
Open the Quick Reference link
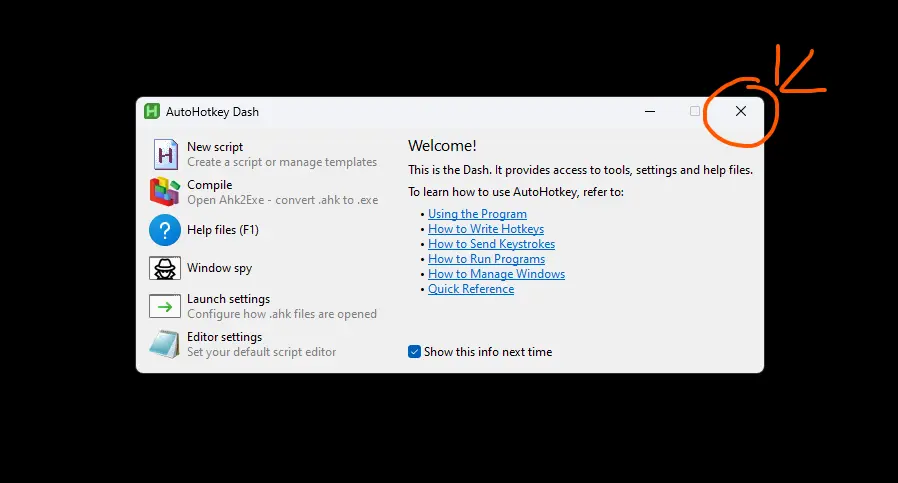pyautogui.click(x=471, y=289)
